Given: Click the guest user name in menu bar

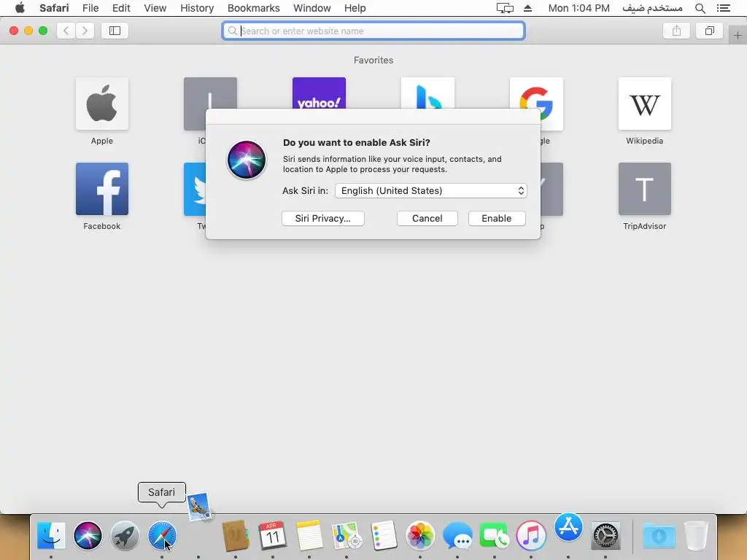Looking at the screenshot, I should 652,8.
